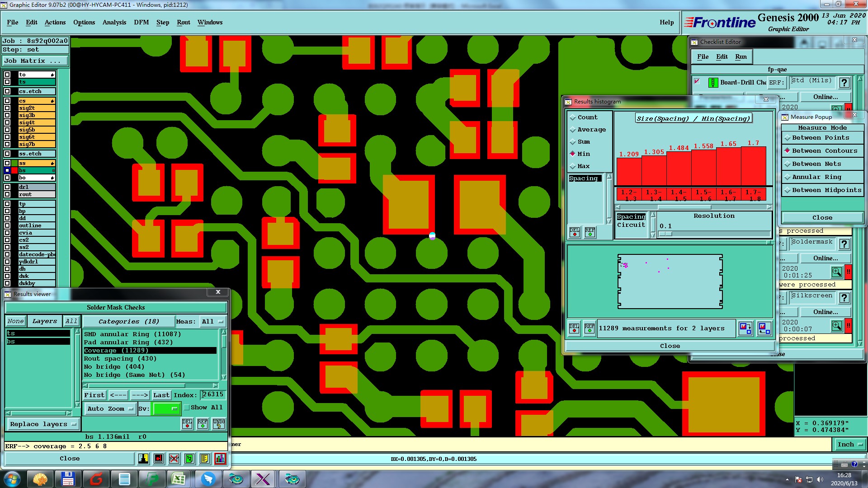Click the UNDO icon in Results viewer
This screenshot has height=488, width=868.
point(219,424)
